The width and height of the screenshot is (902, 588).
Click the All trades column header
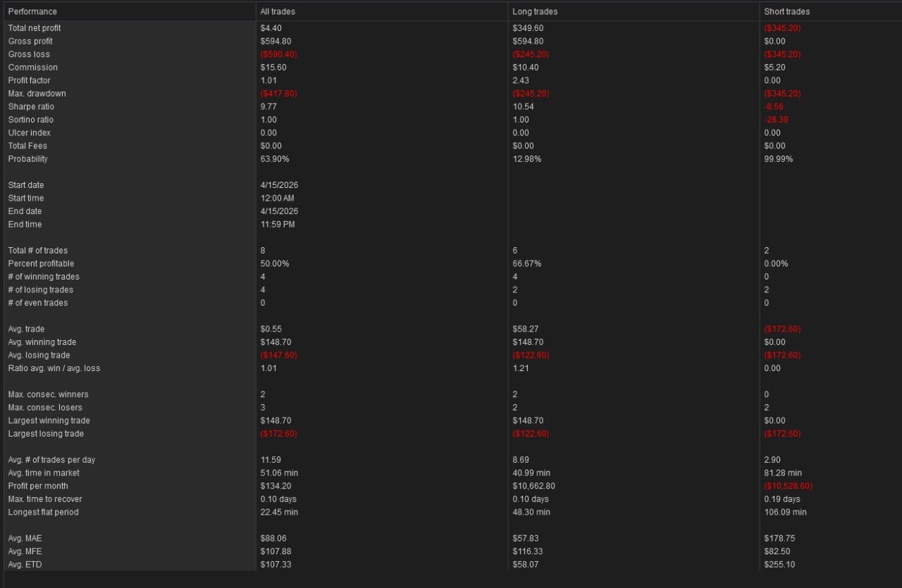point(278,11)
